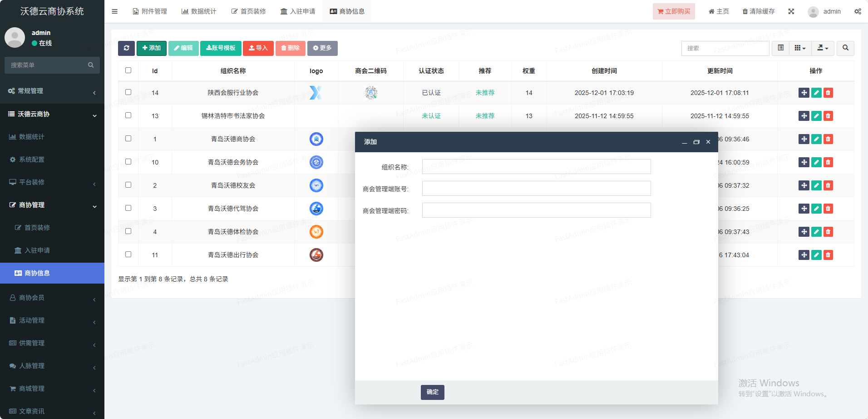The image size is (868, 419).
Task: Open QR code thumbnail for 陕西会服行业协会
Action: [371, 93]
